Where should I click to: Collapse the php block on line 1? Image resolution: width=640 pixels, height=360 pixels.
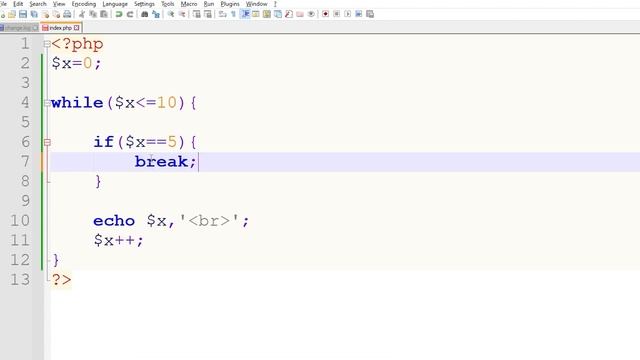tap(47, 44)
